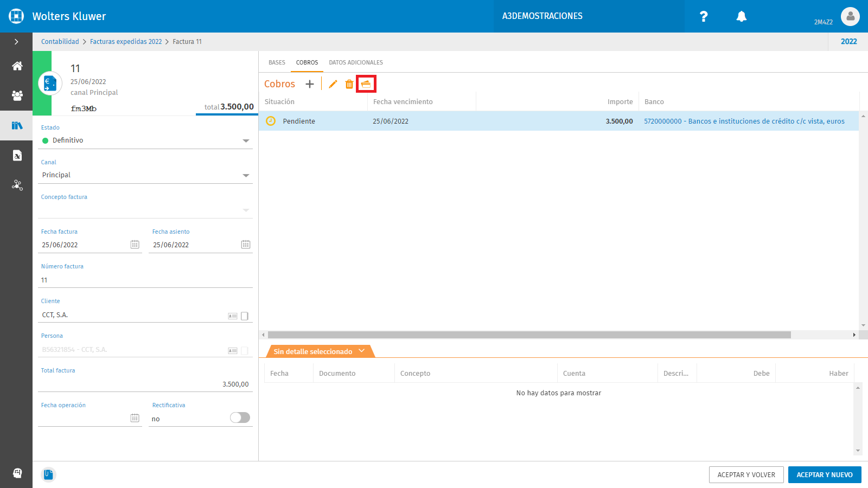
Task: Open the assistant icon at sidebar bottom
Action: (x=17, y=473)
